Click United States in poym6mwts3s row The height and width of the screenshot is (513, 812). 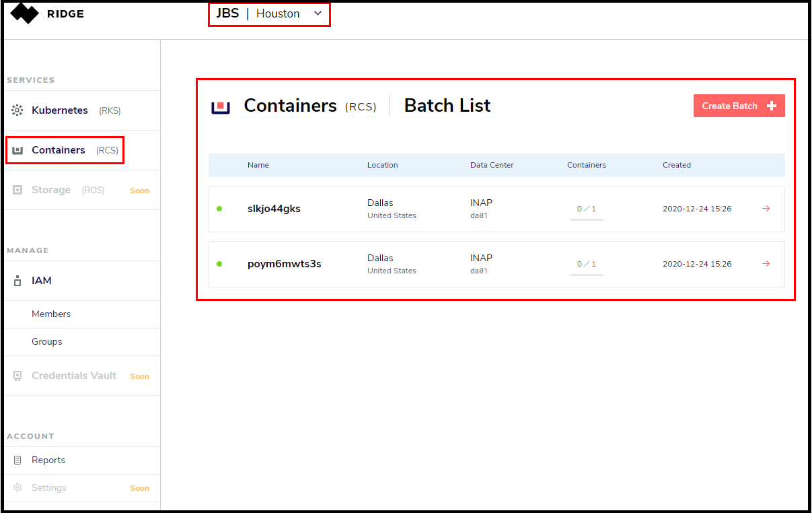392,271
